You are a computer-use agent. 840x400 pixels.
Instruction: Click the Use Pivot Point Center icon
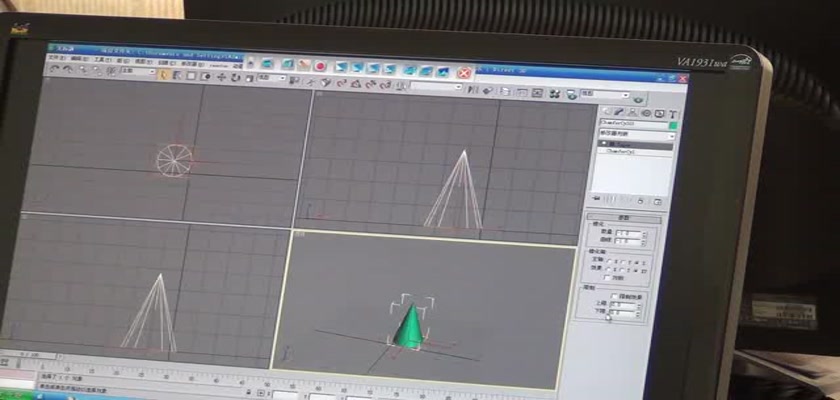click(x=295, y=80)
